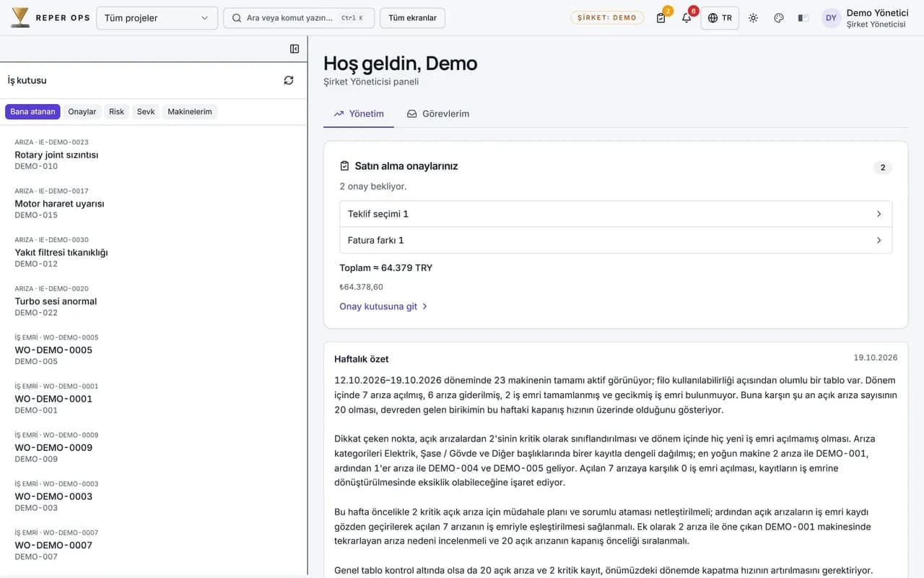Expand the Fatura farkı 1 row chevron
Viewport: 924px width, 578px height.
point(879,240)
